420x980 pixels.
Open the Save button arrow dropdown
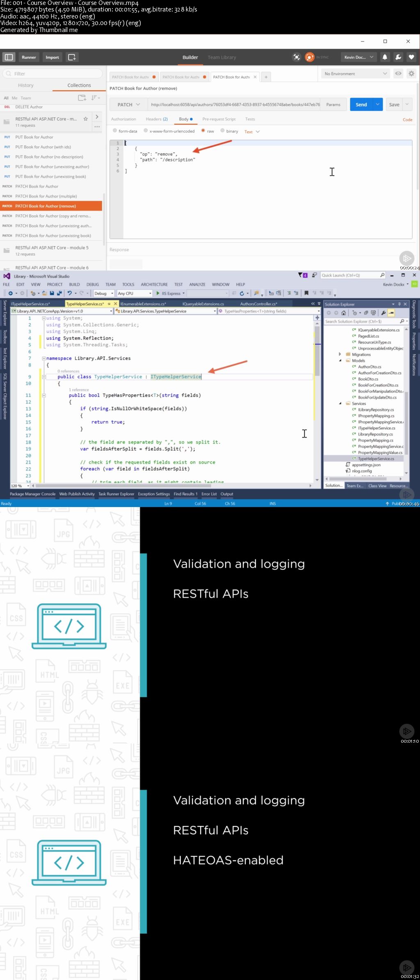(x=407, y=105)
